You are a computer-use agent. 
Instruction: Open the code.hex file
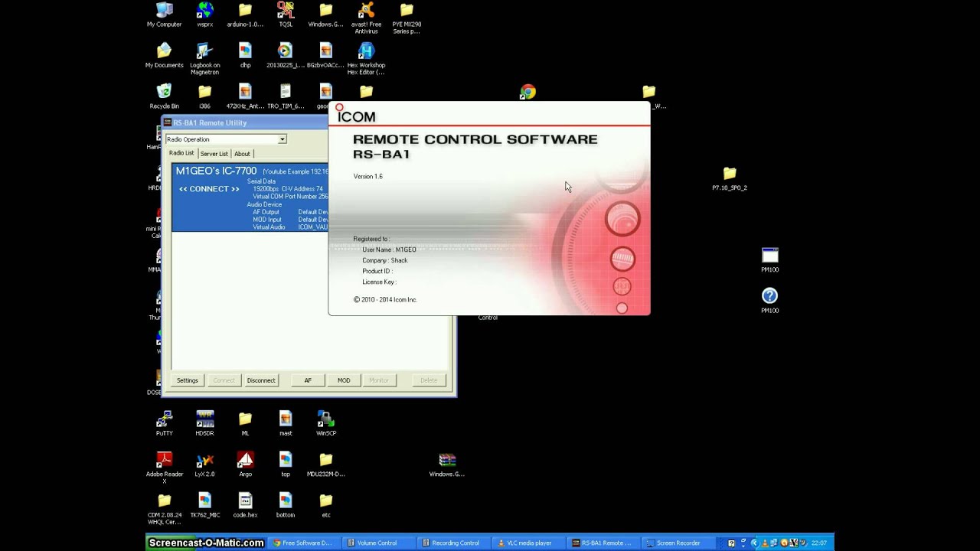coord(245,506)
